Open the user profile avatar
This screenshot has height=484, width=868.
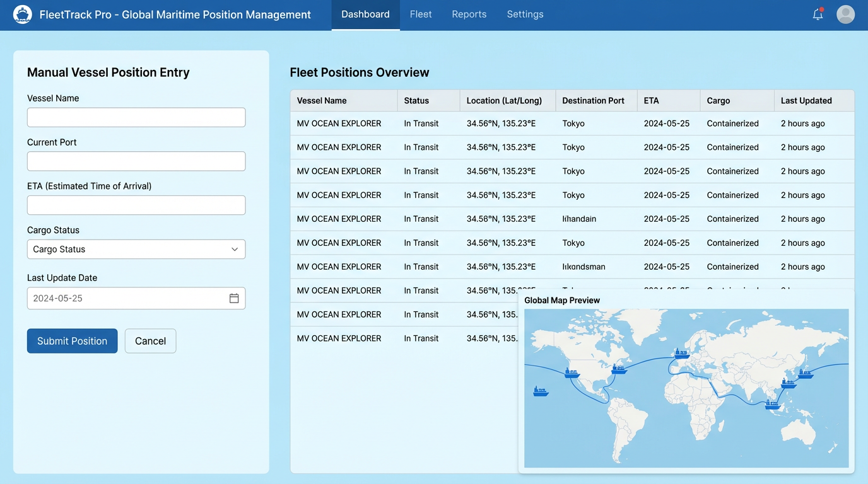[x=845, y=14]
